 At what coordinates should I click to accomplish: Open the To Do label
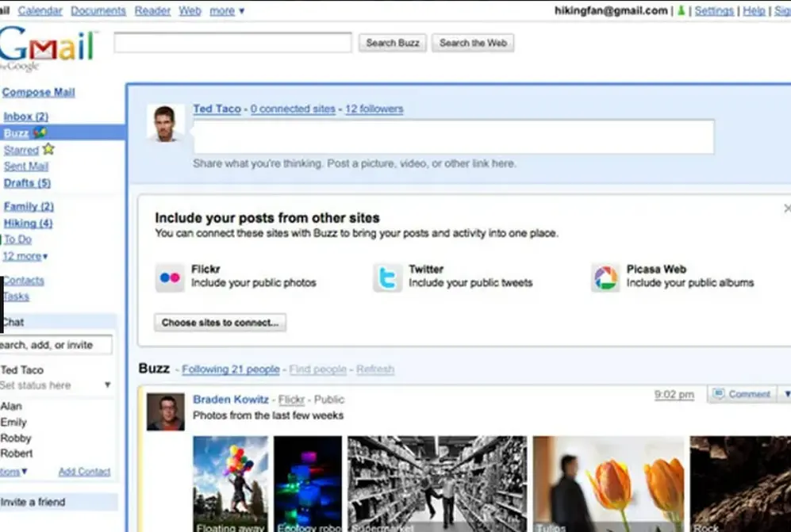[x=17, y=239]
